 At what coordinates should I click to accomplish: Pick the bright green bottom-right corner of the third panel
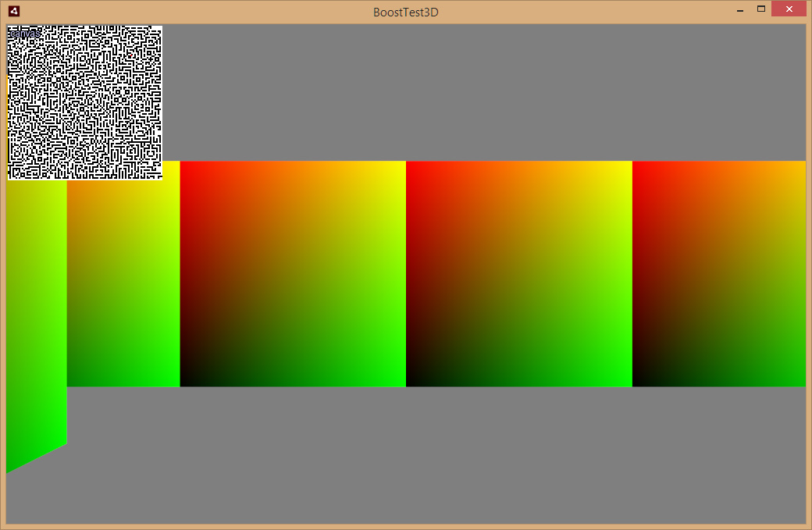point(629,382)
